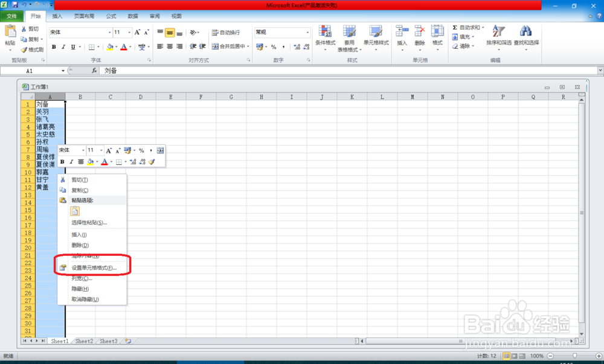The image size is (604, 364).
Task: Toggle bold in the mini toolbar
Action: tap(62, 162)
